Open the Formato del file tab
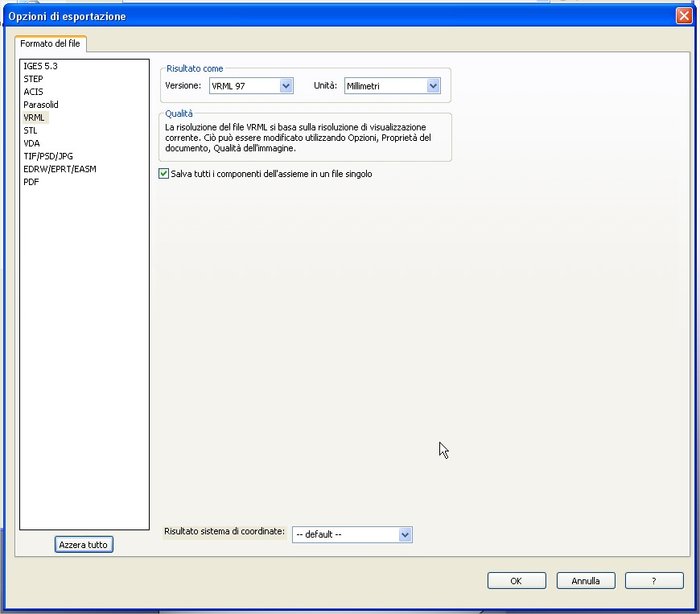Screen dimensions: 700x614 [x=50, y=44]
